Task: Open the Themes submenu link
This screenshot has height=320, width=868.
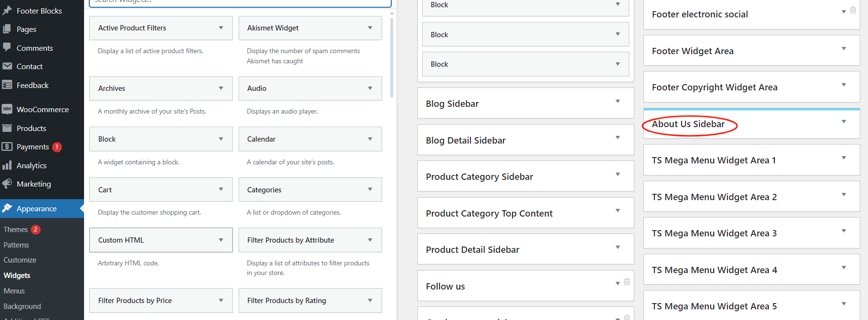Action: [15, 230]
